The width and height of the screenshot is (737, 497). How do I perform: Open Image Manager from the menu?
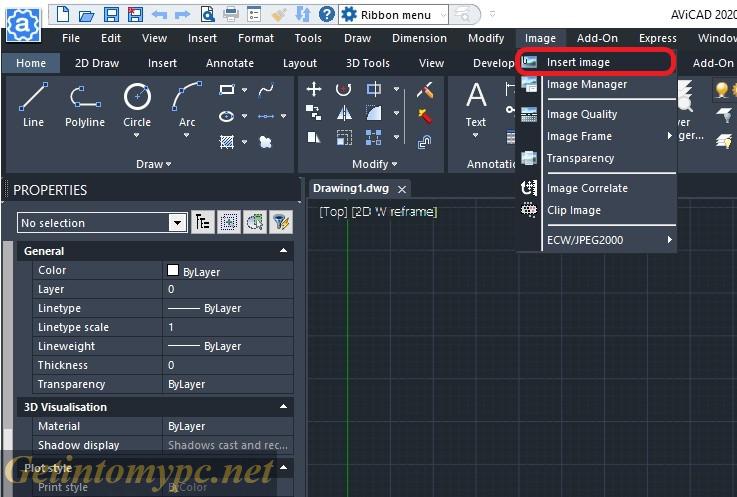(x=597, y=84)
